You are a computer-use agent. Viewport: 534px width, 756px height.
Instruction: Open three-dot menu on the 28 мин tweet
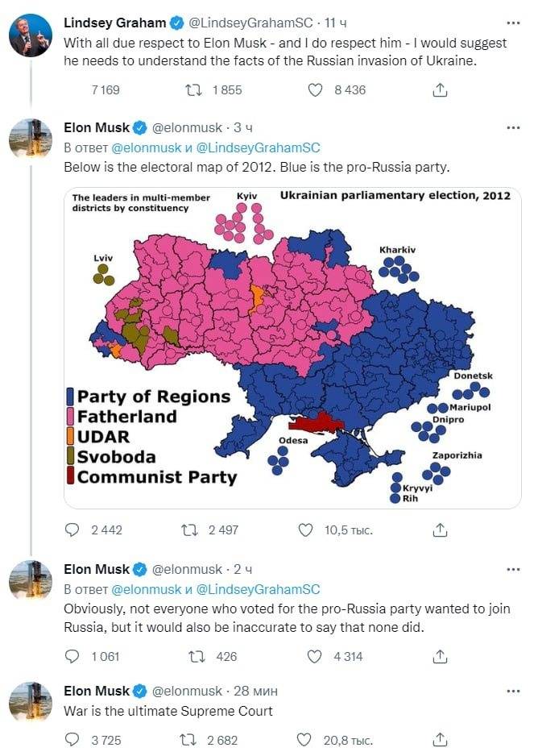tap(514, 691)
